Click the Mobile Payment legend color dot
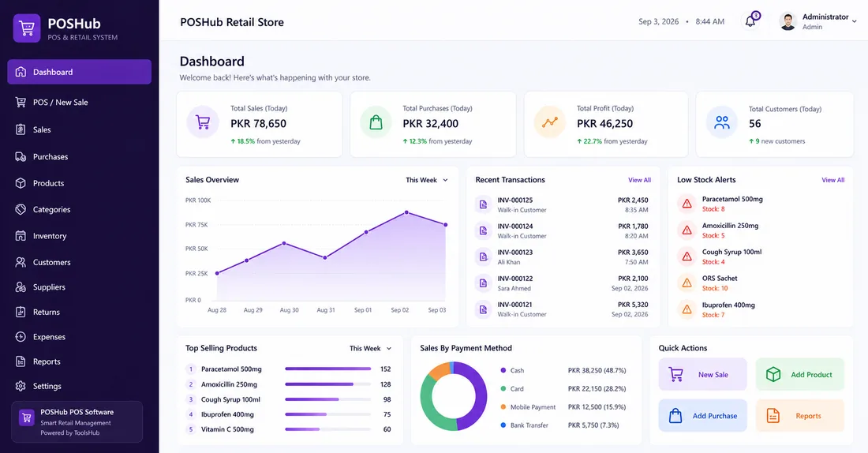 tap(503, 406)
